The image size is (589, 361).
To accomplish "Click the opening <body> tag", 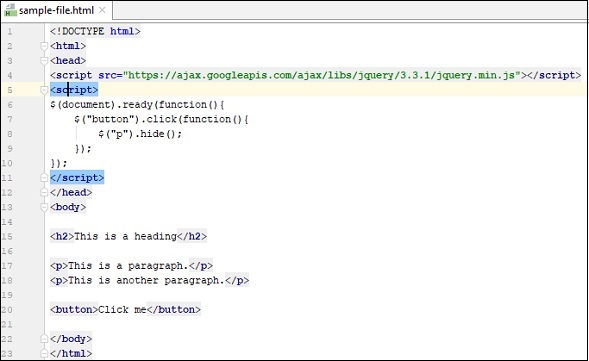I will pyautogui.click(x=68, y=207).
